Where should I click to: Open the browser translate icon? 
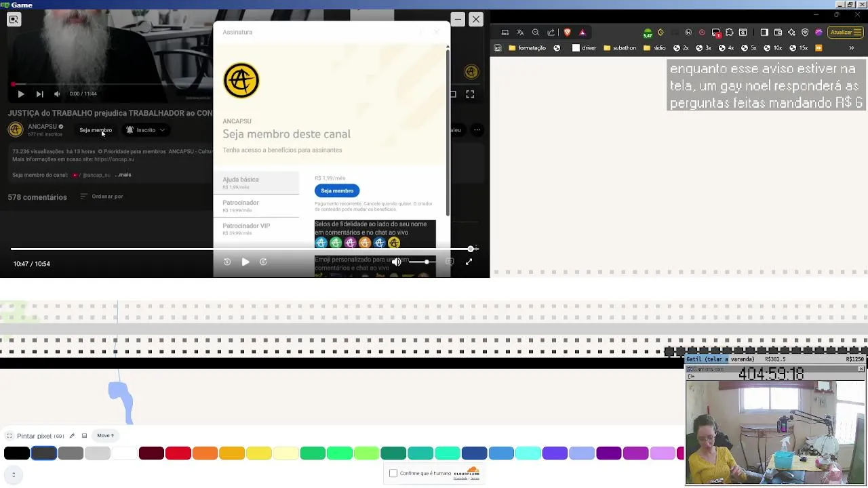click(x=520, y=32)
